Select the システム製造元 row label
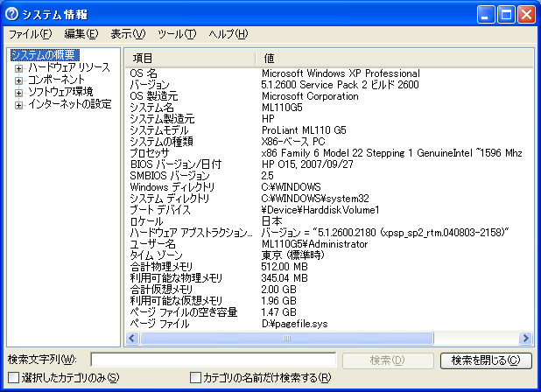 [x=162, y=119]
